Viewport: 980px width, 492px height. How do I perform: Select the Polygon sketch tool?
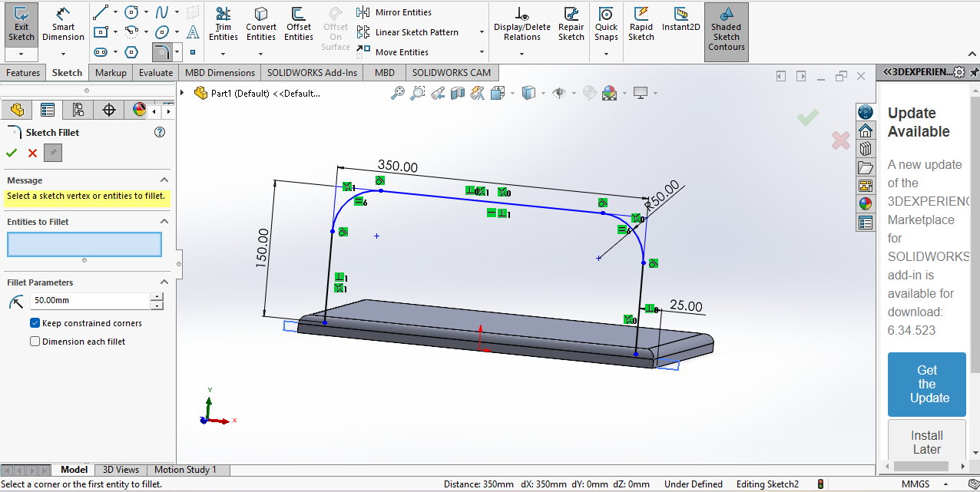click(131, 52)
